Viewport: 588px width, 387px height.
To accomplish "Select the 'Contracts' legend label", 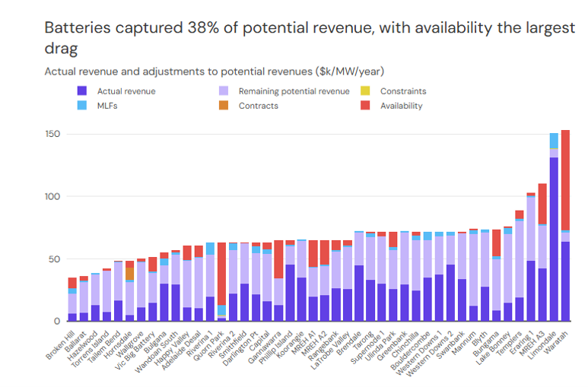I will 259,106.
